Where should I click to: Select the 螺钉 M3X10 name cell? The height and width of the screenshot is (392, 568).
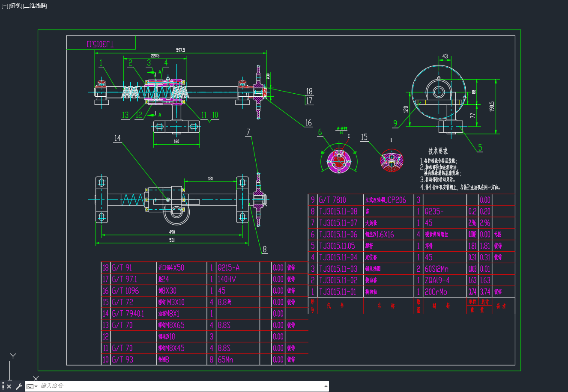pyautogui.click(x=171, y=302)
